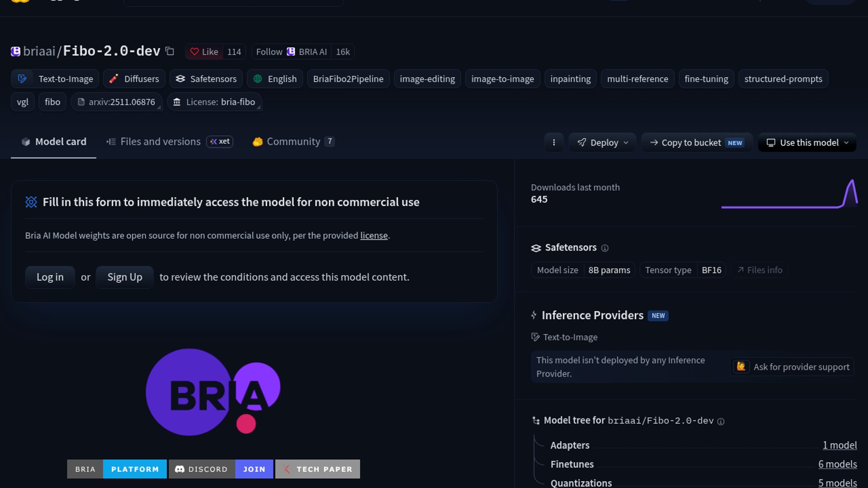Viewport: 868px width, 488px height.
Task: Click Ask for provider support
Action: (792, 366)
